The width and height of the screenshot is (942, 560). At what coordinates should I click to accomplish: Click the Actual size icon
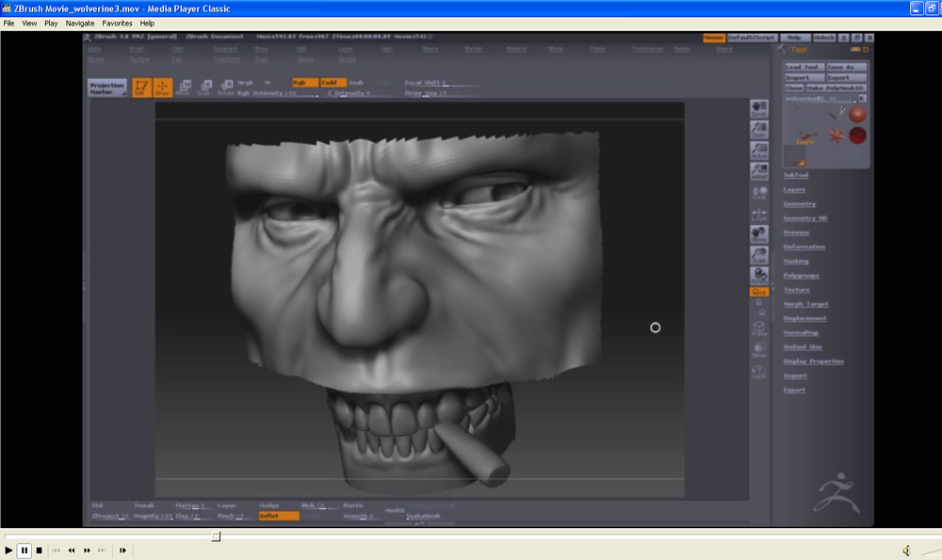[758, 151]
